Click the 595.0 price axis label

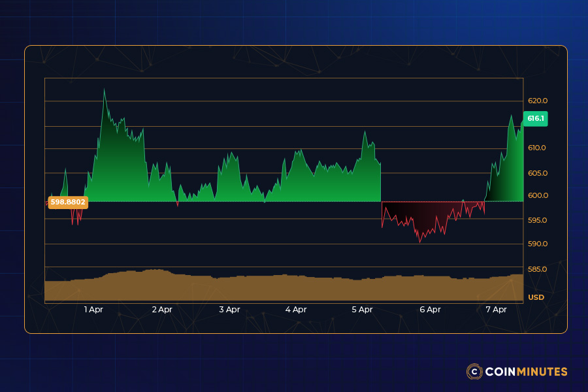point(537,220)
